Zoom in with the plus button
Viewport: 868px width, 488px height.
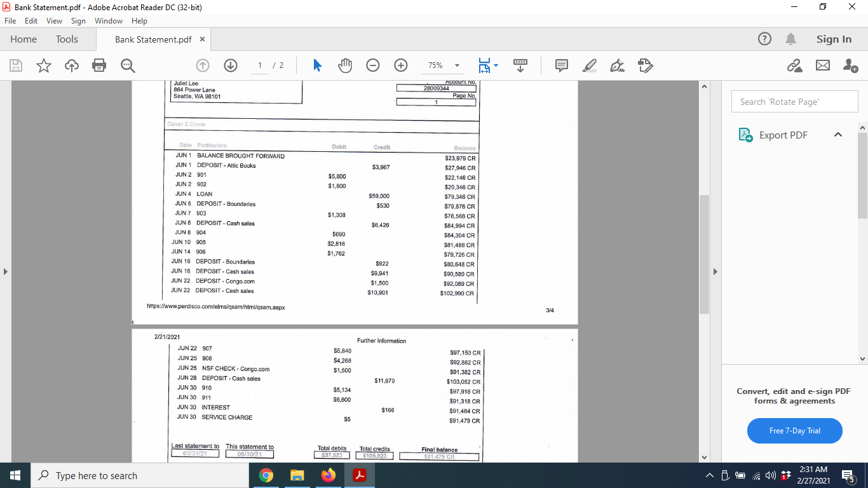pyautogui.click(x=401, y=65)
